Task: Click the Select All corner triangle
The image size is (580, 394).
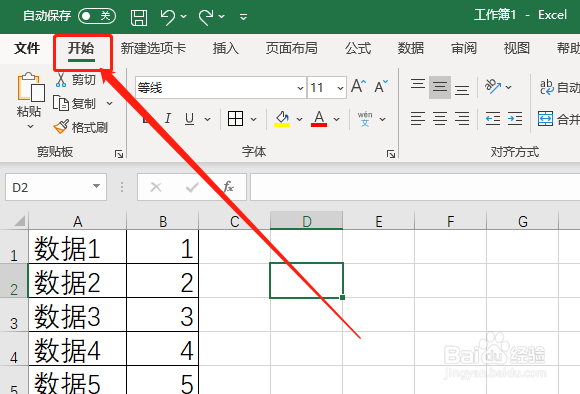Action: [20, 220]
